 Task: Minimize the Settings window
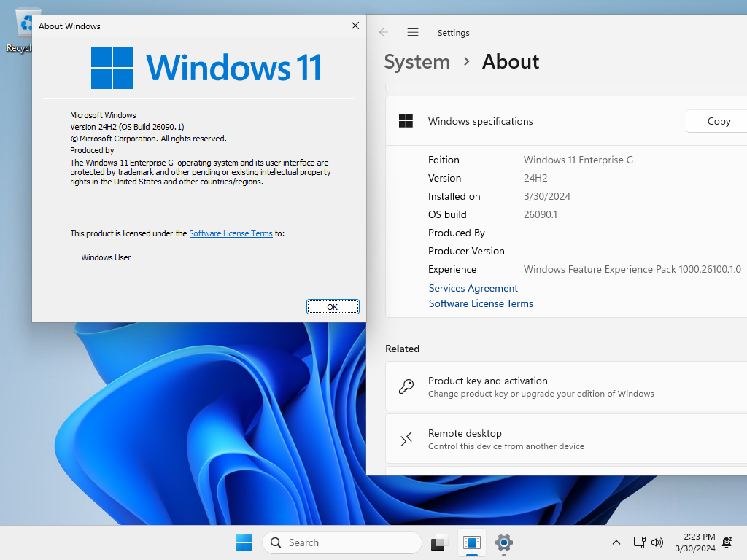(718, 26)
